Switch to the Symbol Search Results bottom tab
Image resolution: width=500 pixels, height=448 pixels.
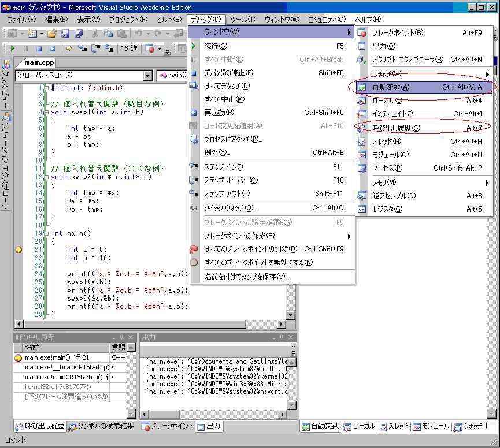tap(101, 426)
